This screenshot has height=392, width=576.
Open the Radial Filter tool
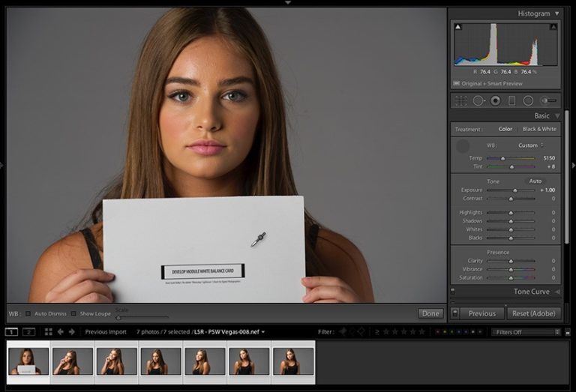(528, 100)
